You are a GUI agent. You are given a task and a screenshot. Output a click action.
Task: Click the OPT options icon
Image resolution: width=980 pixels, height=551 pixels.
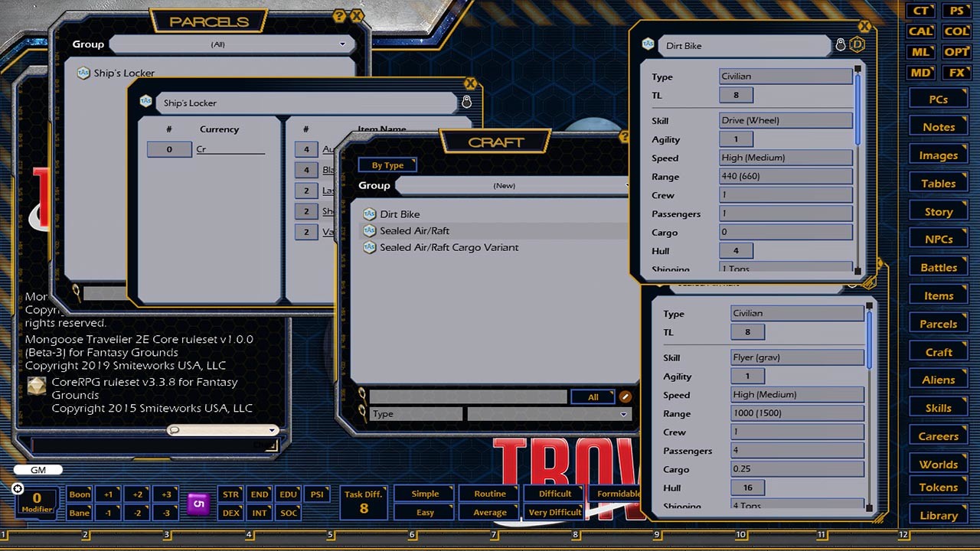(x=957, y=52)
